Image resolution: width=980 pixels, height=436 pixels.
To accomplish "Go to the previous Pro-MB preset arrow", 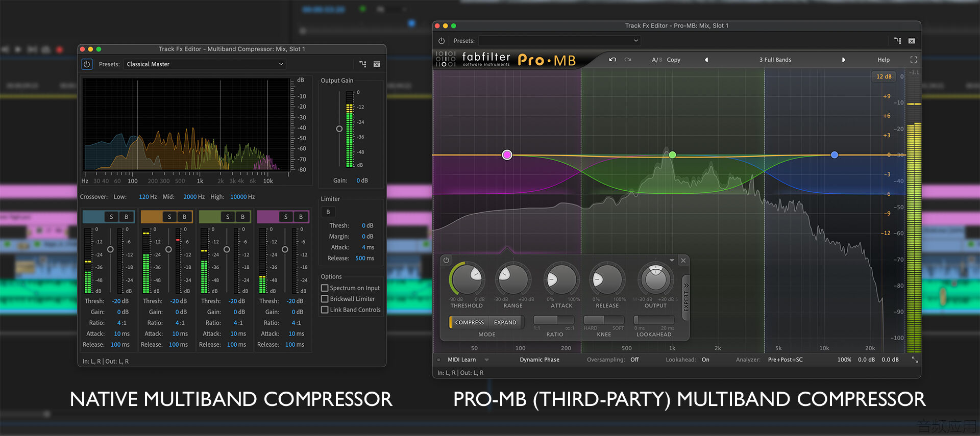I will (x=706, y=60).
